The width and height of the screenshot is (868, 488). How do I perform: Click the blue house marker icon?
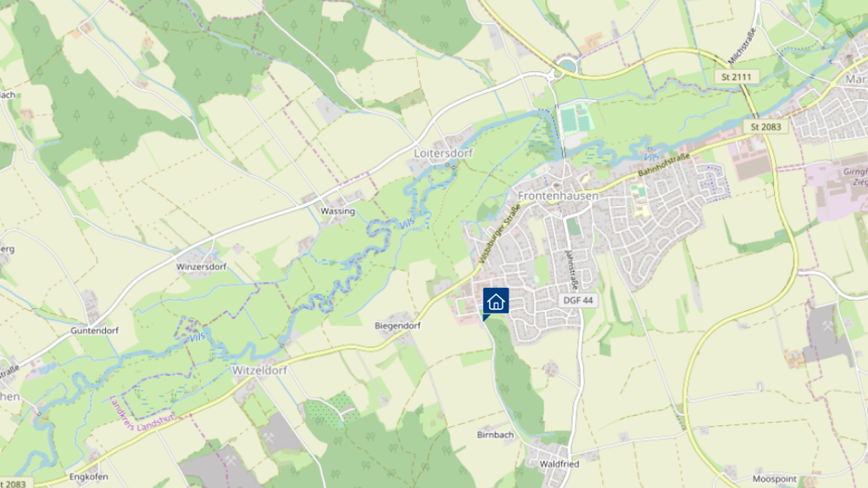coord(495,302)
